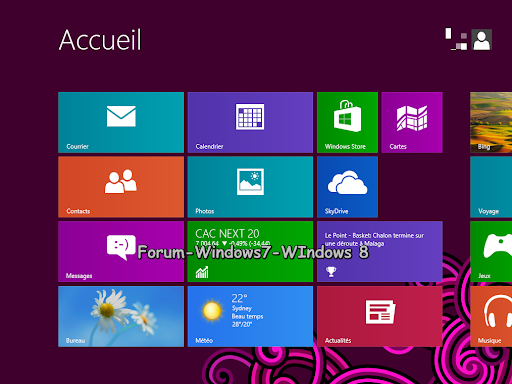This screenshot has width=512, height=384.
Task: Click the Sydney weather location text
Action: (242, 308)
